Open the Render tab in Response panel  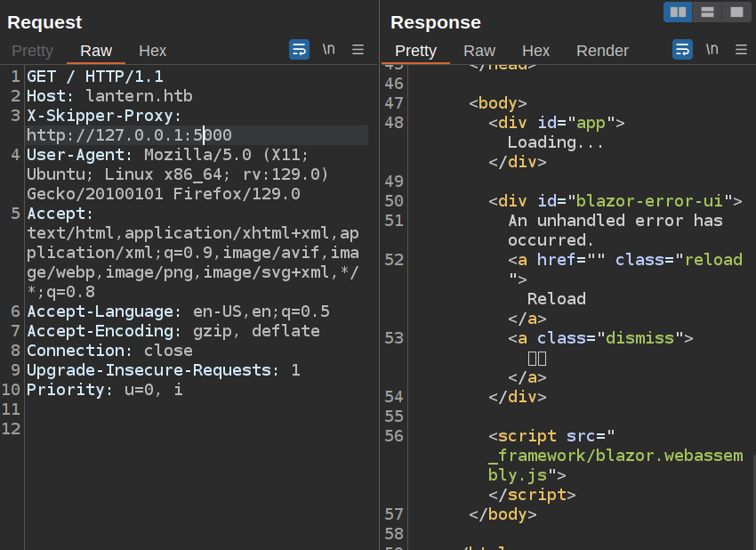(x=602, y=51)
